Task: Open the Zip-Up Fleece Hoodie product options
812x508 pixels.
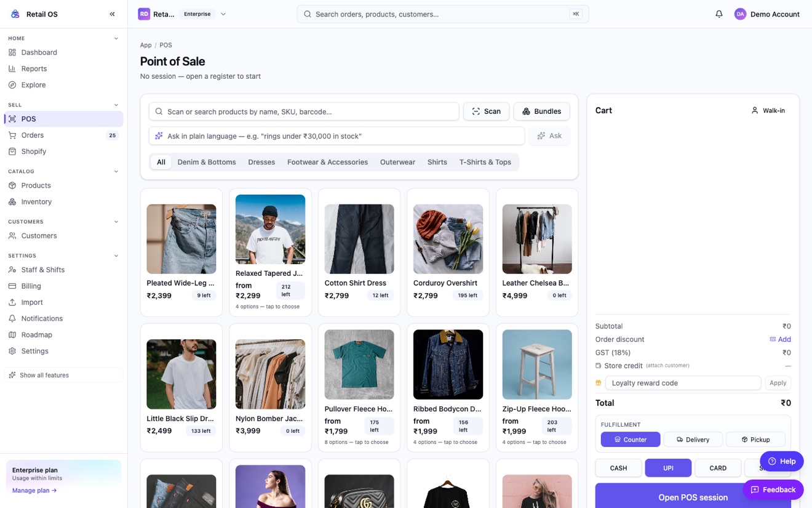Action: point(537,387)
